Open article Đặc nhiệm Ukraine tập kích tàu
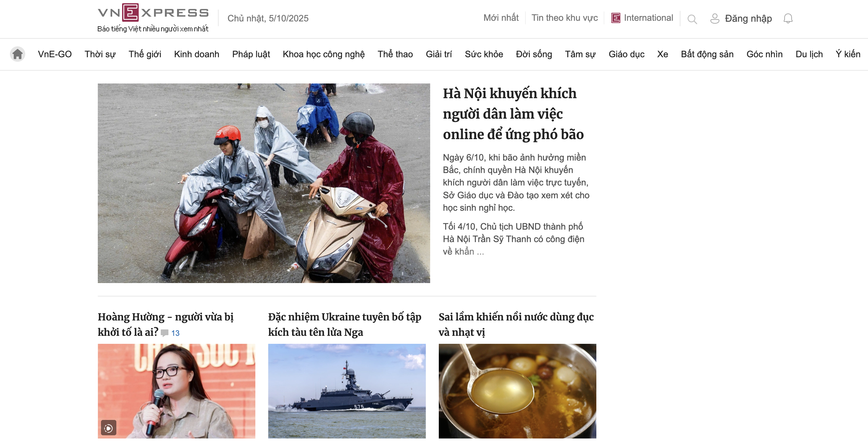 tap(345, 325)
